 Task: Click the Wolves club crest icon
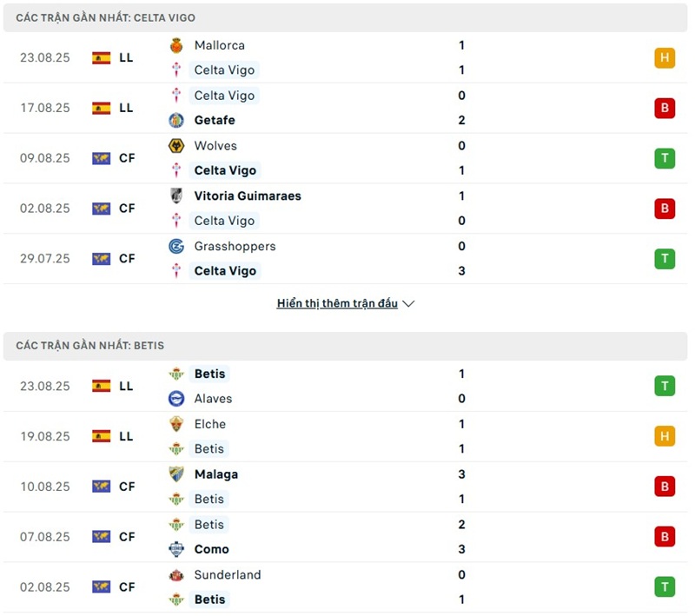pyautogui.click(x=176, y=146)
